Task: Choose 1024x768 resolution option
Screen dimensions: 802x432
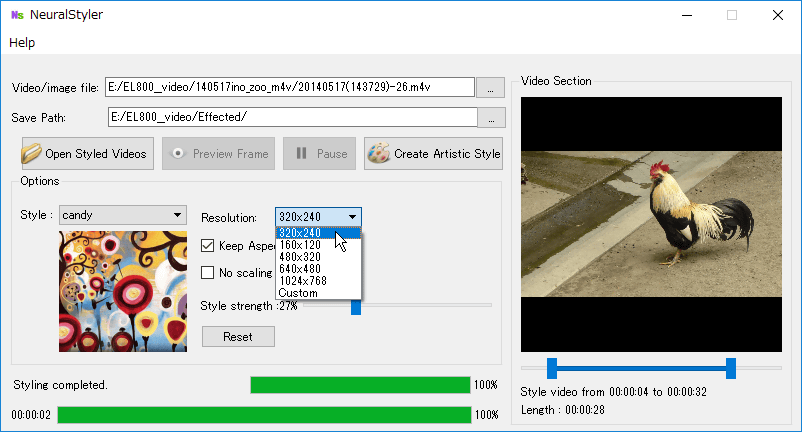Action: (304, 280)
